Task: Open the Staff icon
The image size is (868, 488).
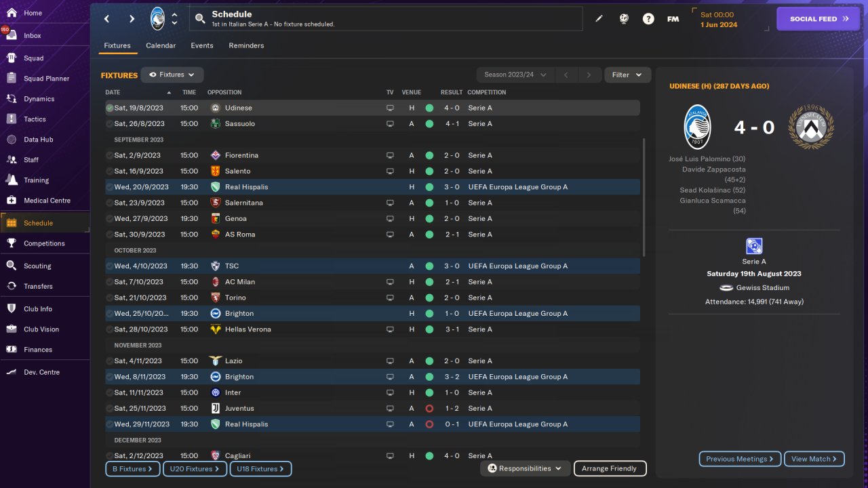Action: pyautogui.click(x=12, y=160)
